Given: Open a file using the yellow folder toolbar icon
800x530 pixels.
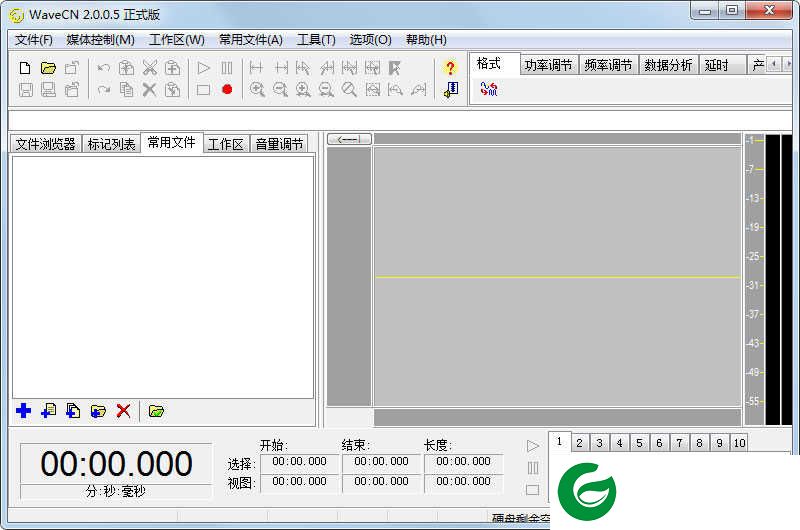Looking at the screenshot, I should tap(48, 68).
